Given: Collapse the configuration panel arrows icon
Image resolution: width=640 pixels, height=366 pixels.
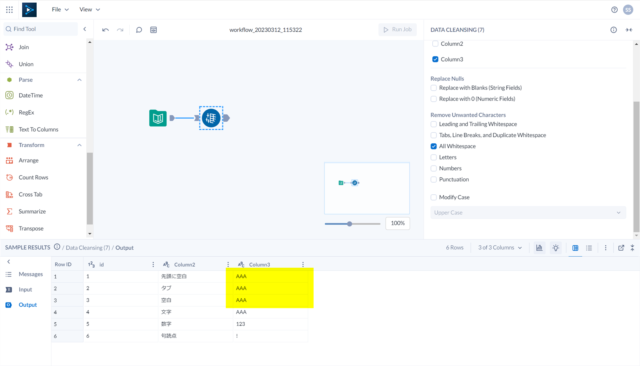Looking at the screenshot, I should [629, 30].
